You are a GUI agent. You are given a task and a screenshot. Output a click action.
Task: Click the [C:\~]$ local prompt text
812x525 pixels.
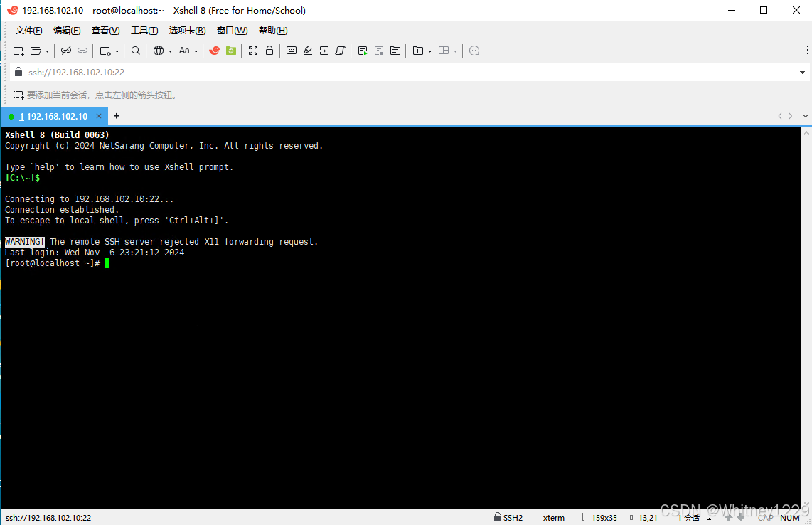[22, 178]
